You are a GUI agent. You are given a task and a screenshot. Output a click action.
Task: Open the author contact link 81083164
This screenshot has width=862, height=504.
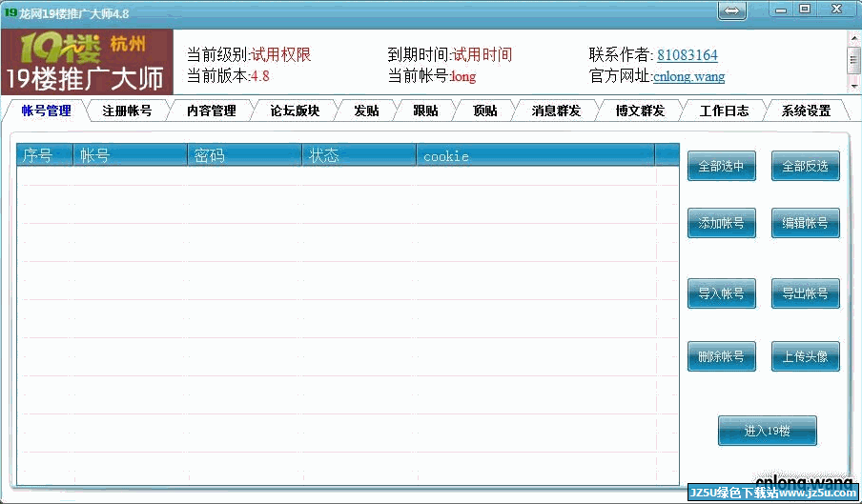pyautogui.click(x=688, y=55)
